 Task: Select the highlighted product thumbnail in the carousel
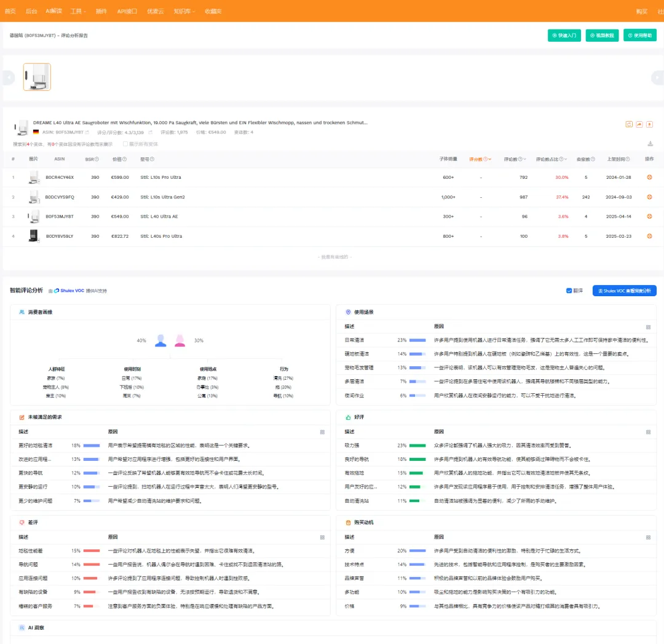(37, 77)
